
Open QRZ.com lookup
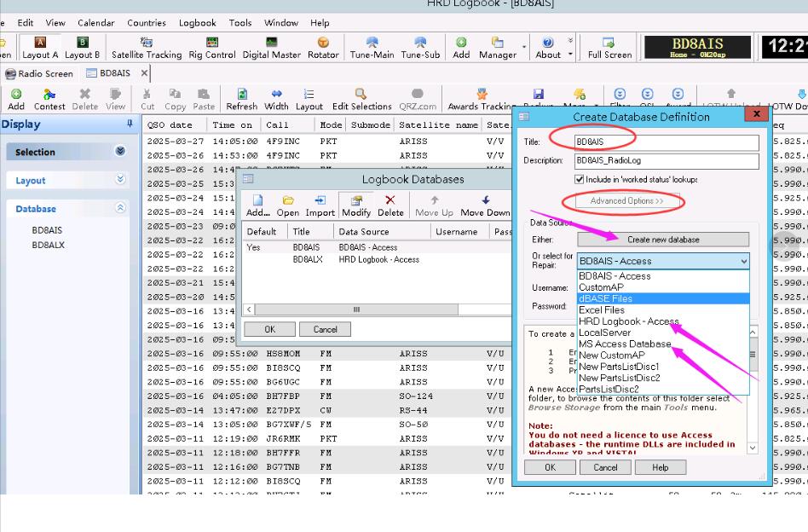click(418, 100)
